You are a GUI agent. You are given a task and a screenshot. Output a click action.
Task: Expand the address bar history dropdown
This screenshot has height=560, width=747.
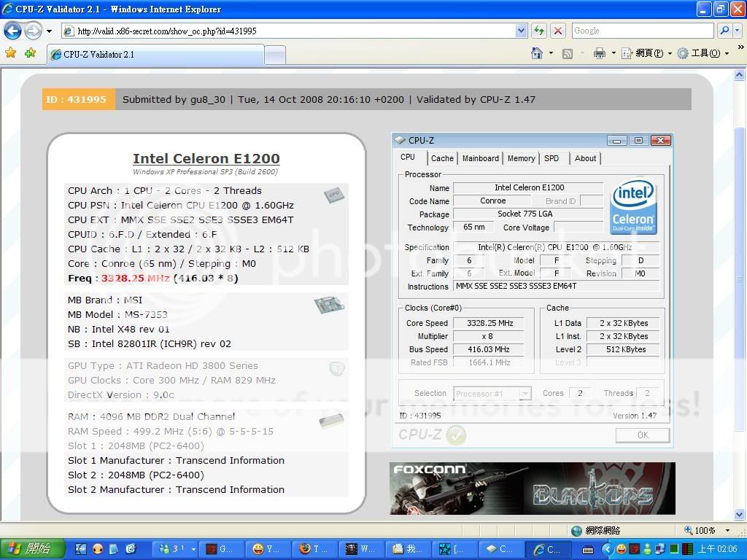[521, 31]
